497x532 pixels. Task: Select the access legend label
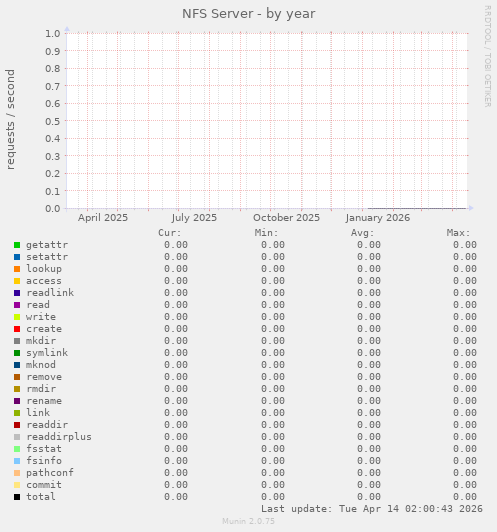click(44, 281)
